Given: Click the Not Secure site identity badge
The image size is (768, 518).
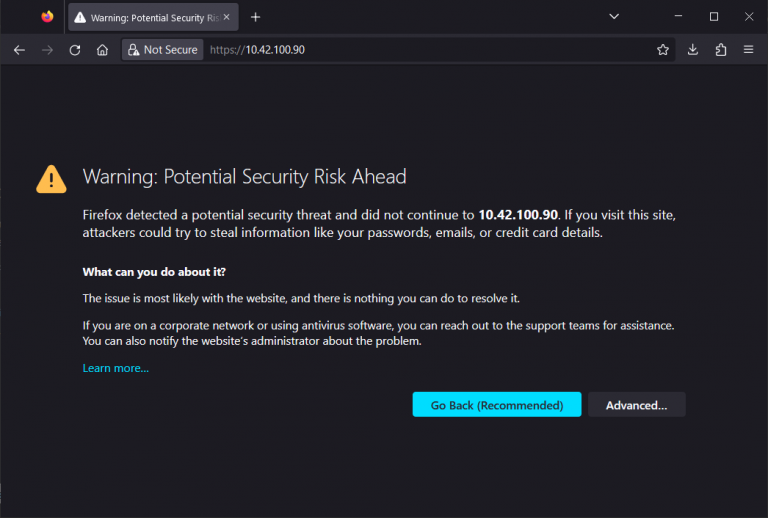Looking at the screenshot, I should pos(163,50).
